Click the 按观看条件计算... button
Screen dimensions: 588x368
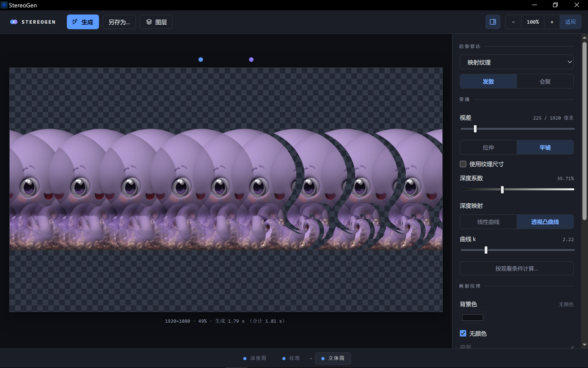click(517, 268)
